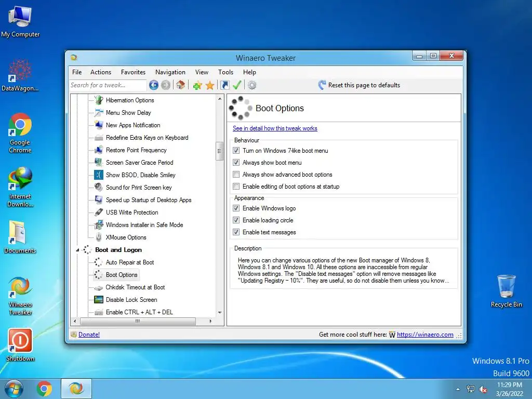Image resolution: width=532 pixels, height=399 pixels.
Task: Check Enable editing of boot options
Action: [x=236, y=187]
